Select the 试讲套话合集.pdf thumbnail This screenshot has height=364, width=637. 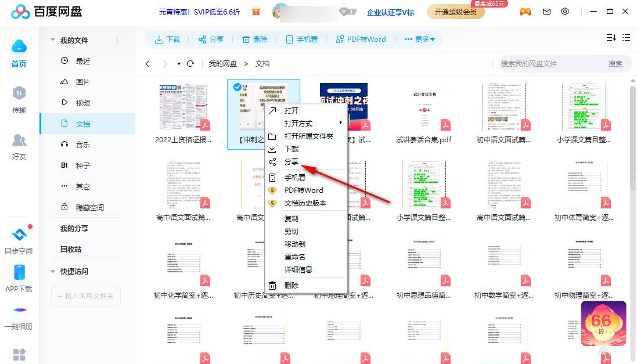(x=424, y=107)
